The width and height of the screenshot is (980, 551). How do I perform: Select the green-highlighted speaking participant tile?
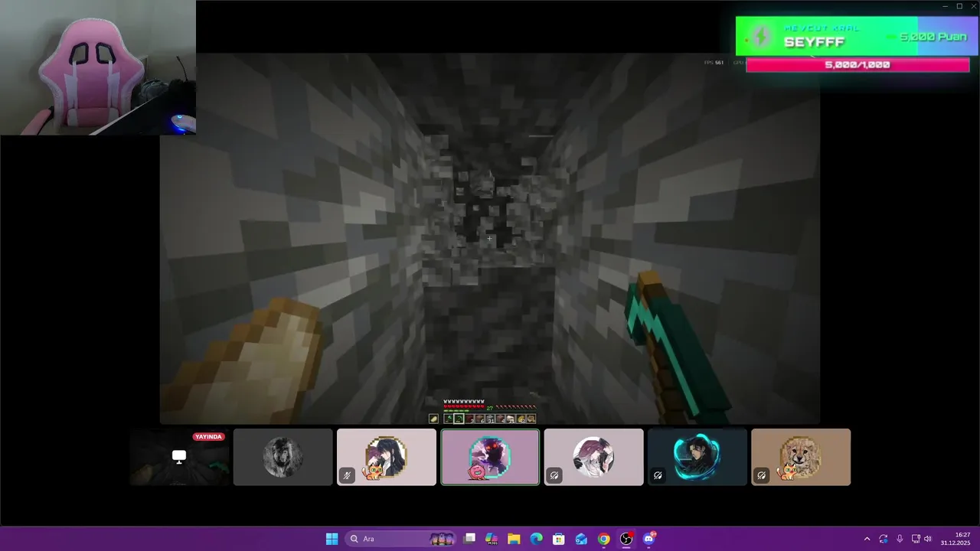pyautogui.click(x=490, y=457)
